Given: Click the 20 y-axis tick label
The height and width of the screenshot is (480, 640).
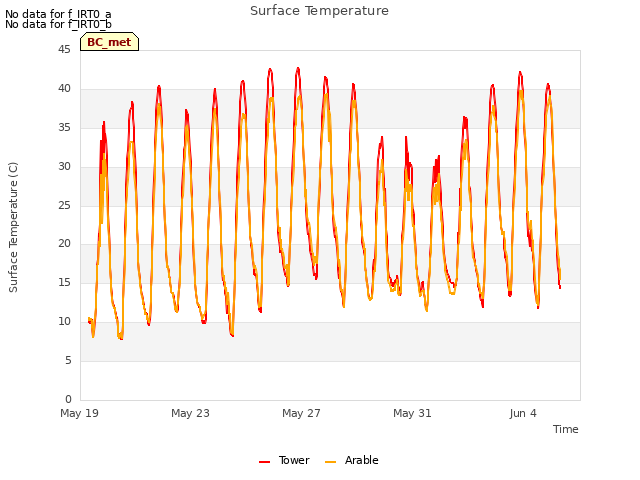Looking at the screenshot, I should point(64,244).
